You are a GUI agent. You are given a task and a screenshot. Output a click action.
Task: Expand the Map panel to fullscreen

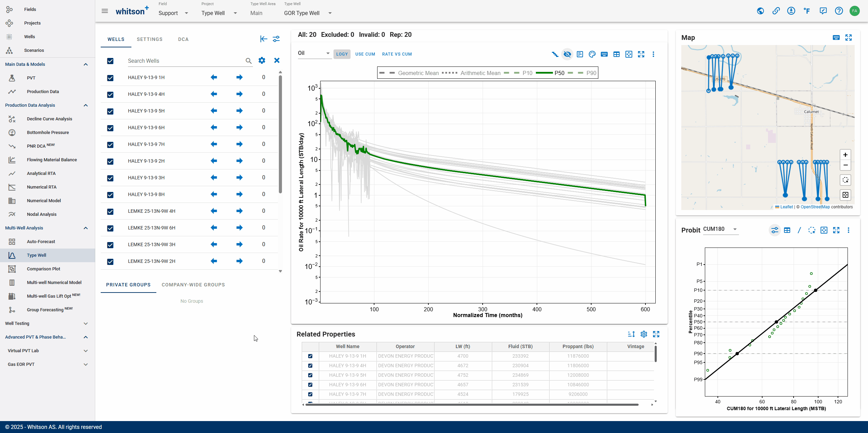coord(849,38)
